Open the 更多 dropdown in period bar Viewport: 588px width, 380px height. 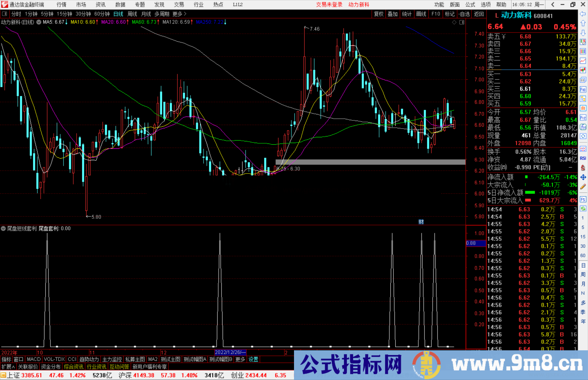177,14
